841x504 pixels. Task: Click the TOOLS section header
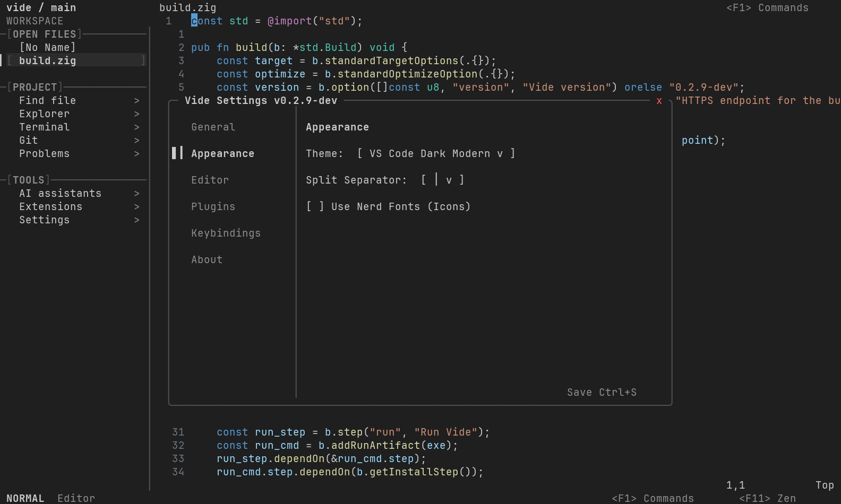(x=28, y=180)
